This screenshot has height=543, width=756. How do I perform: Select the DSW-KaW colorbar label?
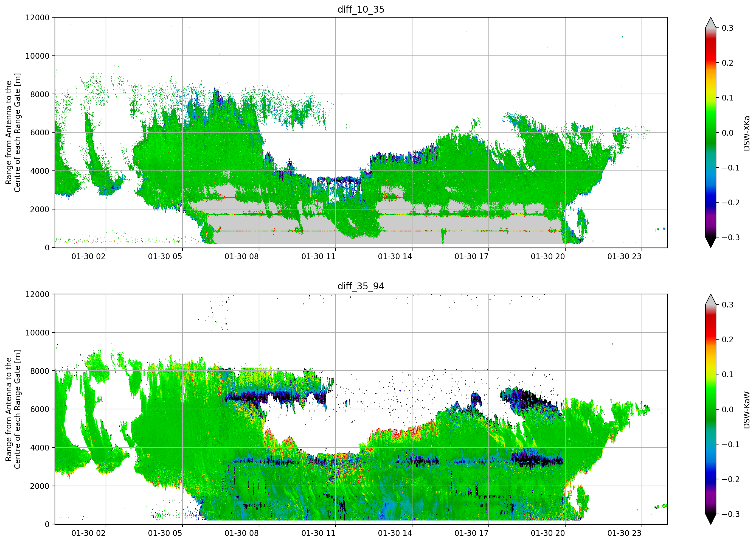pos(746,410)
